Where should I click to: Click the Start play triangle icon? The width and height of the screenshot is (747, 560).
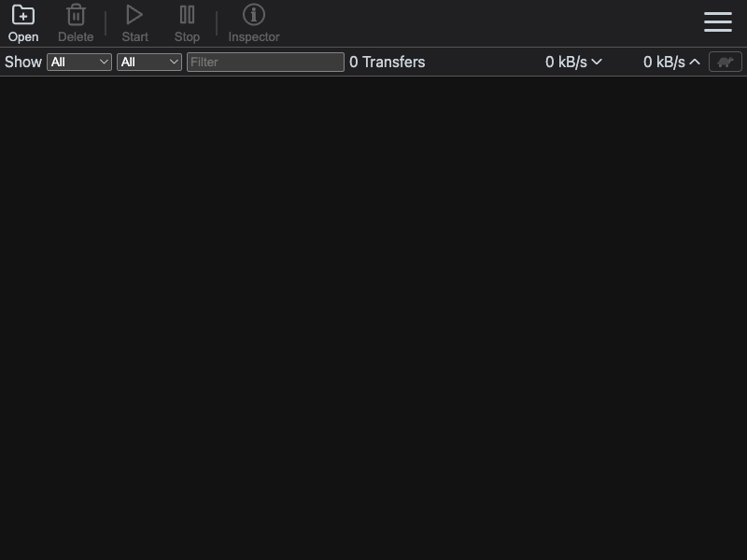tap(134, 15)
